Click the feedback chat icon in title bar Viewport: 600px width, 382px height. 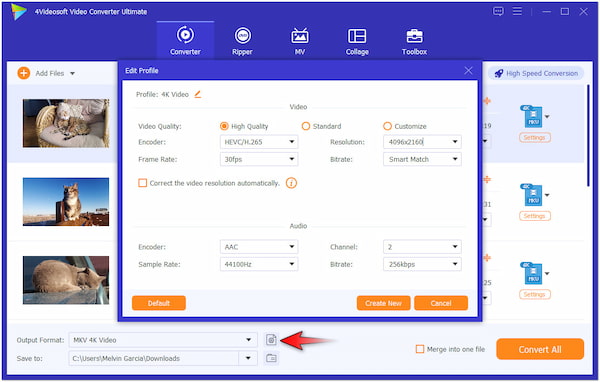(x=498, y=11)
